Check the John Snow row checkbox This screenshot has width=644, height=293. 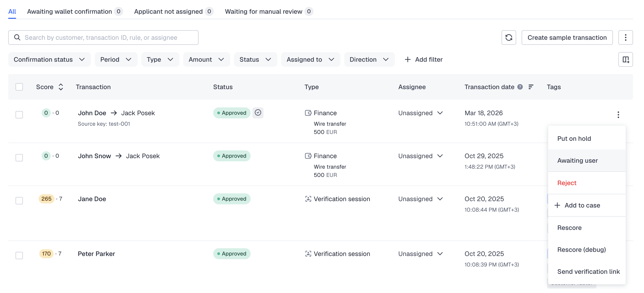pyautogui.click(x=19, y=158)
